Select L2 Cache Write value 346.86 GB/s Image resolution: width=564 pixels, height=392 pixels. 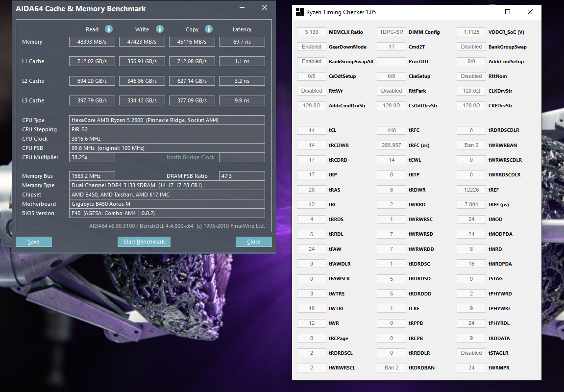pos(142,81)
